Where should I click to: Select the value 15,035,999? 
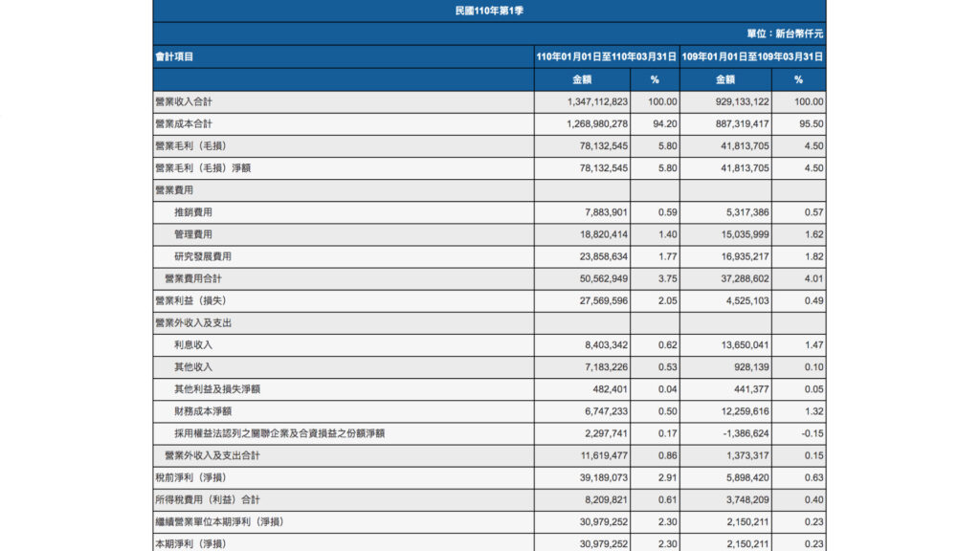point(745,234)
